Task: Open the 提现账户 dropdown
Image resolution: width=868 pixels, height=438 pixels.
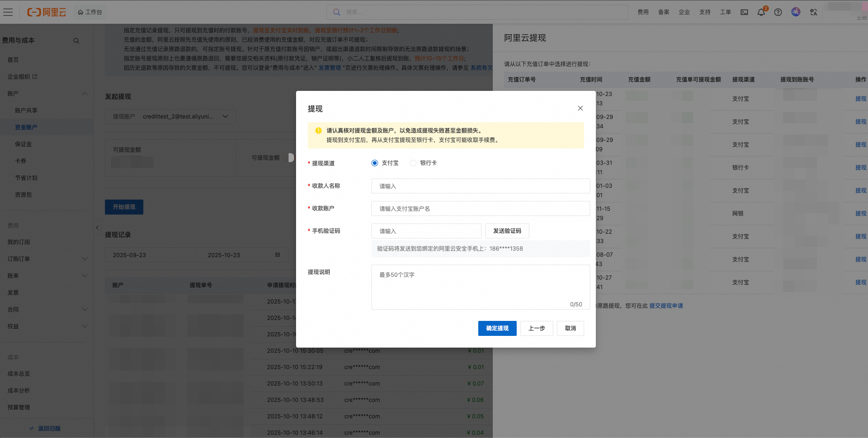Action: pyautogui.click(x=171, y=117)
